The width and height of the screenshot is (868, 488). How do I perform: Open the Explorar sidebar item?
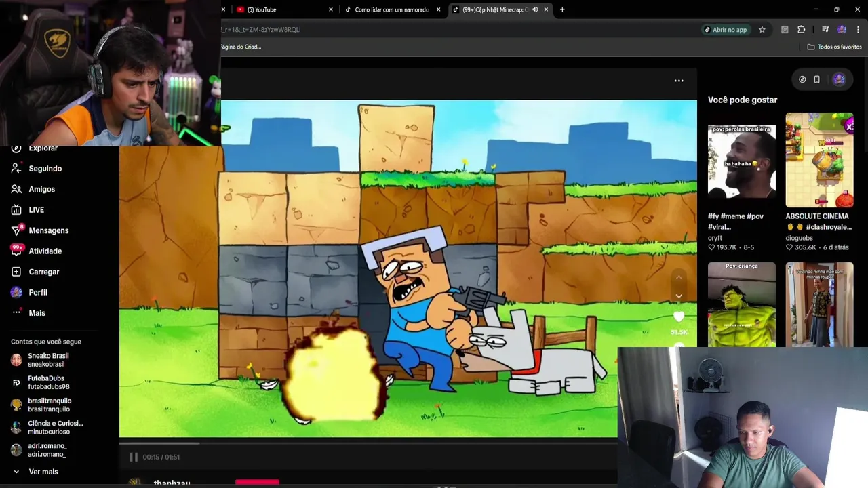(43, 148)
